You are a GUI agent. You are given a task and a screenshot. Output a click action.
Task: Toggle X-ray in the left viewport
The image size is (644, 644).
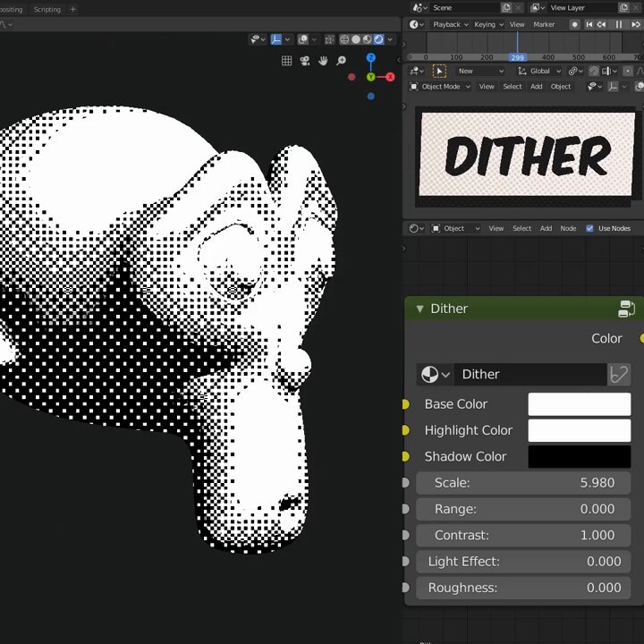coord(329,39)
